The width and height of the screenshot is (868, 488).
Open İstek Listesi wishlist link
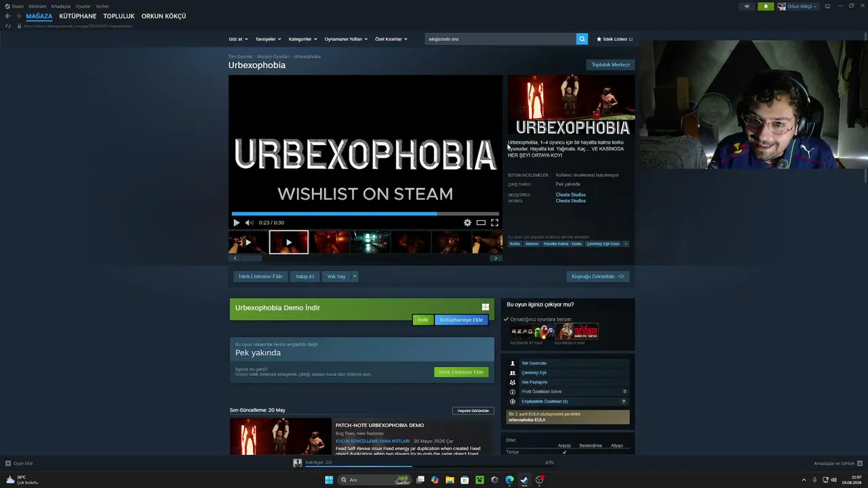click(614, 39)
